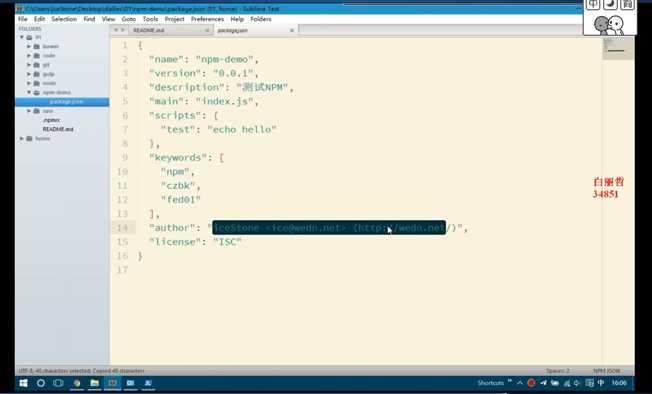Open Cortana search circle
The image size is (652, 394).
click(x=41, y=383)
